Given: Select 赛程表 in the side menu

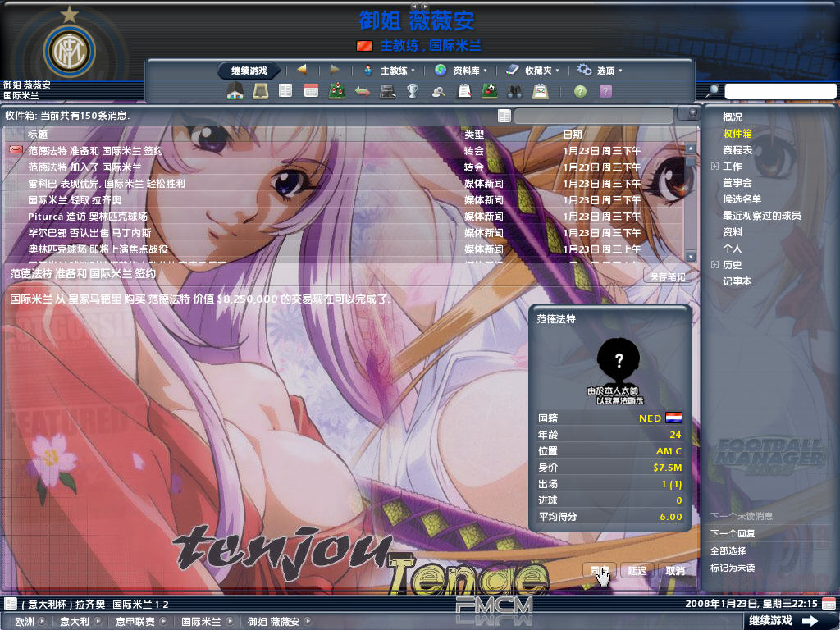Looking at the screenshot, I should [737, 150].
